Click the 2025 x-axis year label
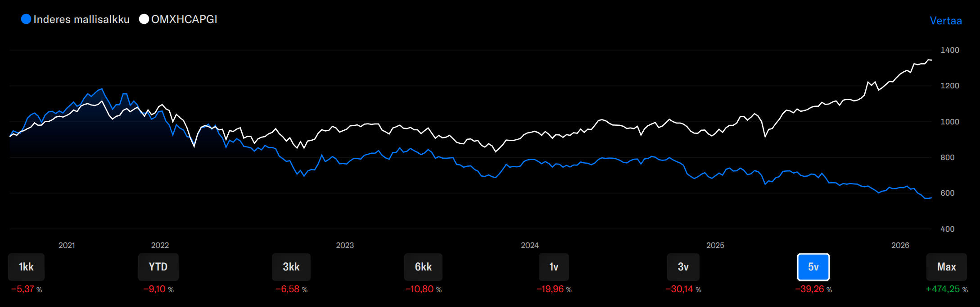The width and height of the screenshot is (980, 307). pos(715,245)
